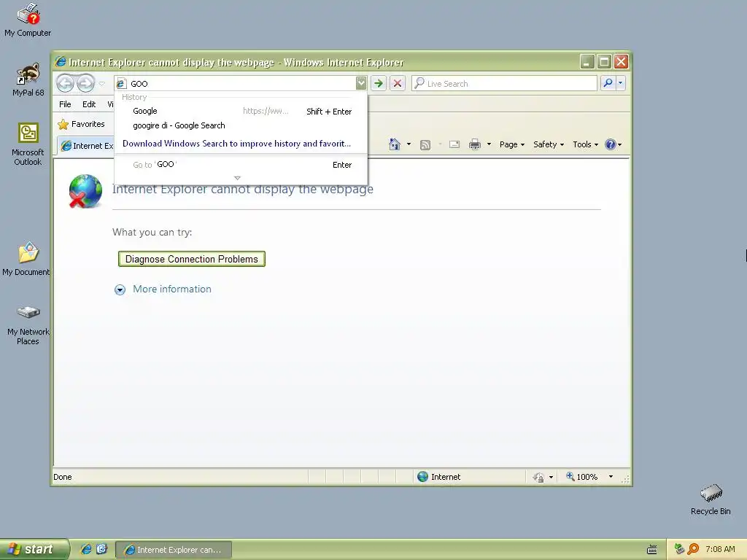Click the network connection tray icon

[679, 549]
